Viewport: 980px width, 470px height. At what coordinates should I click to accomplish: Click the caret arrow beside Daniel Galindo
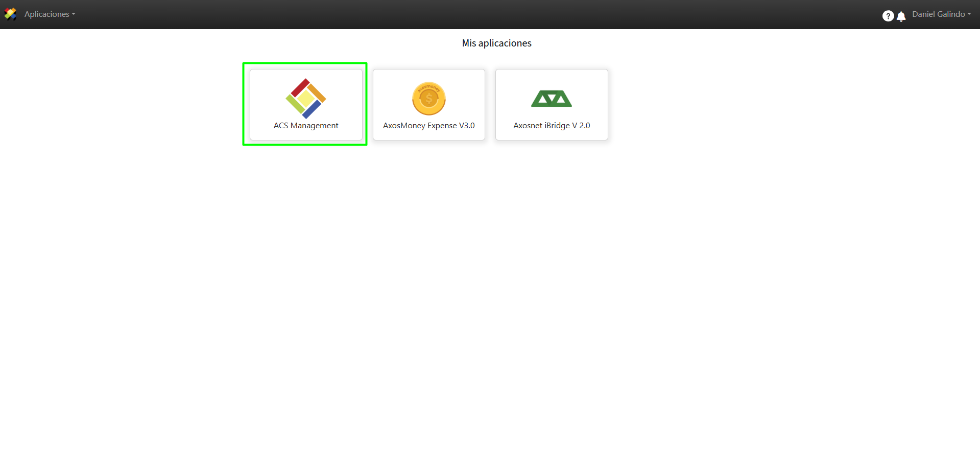pos(969,14)
